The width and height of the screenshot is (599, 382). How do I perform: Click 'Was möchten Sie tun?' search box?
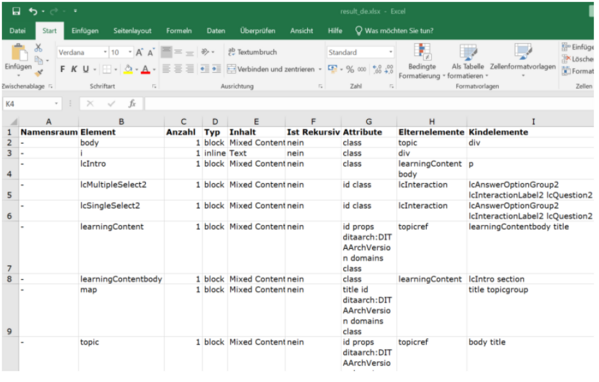[x=395, y=31]
